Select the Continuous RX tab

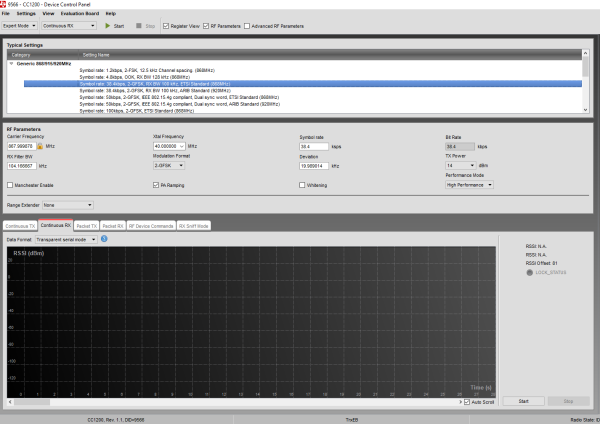pos(56,225)
